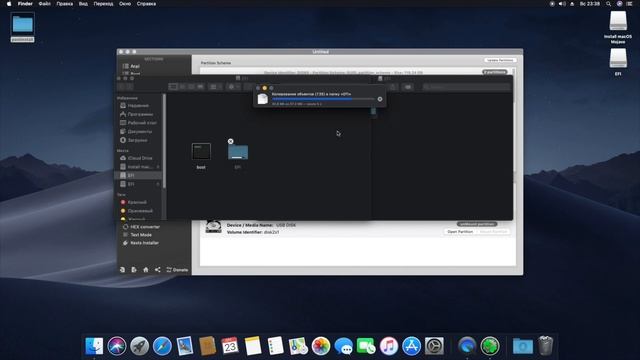This screenshot has height=360, width=640.
Task: Click the Finder sidebar scrollbar
Action: coord(164,141)
